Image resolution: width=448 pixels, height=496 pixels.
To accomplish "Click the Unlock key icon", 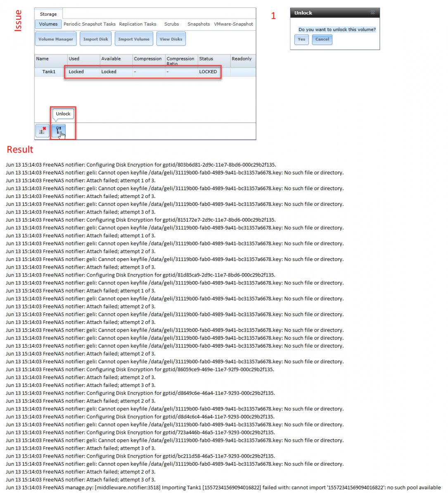I will tap(59, 131).
